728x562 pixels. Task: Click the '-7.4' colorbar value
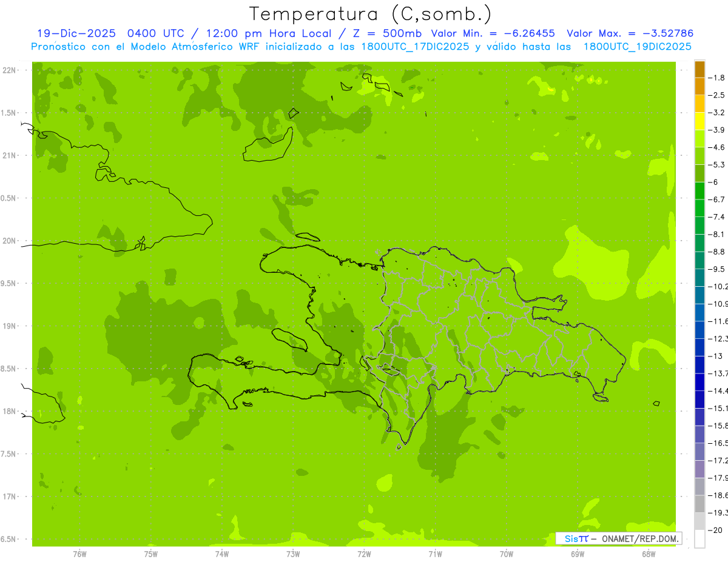(716, 217)
